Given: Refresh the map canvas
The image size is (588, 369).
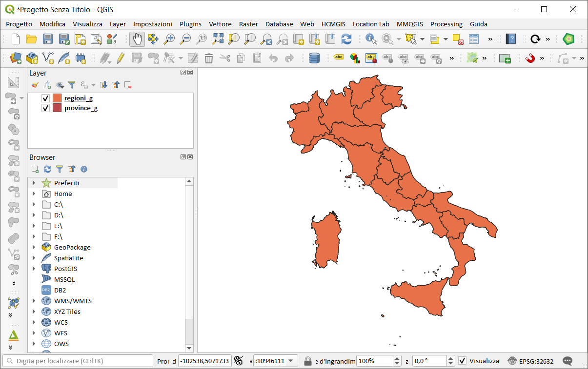Looking at the screenshot, I should 346,39.
